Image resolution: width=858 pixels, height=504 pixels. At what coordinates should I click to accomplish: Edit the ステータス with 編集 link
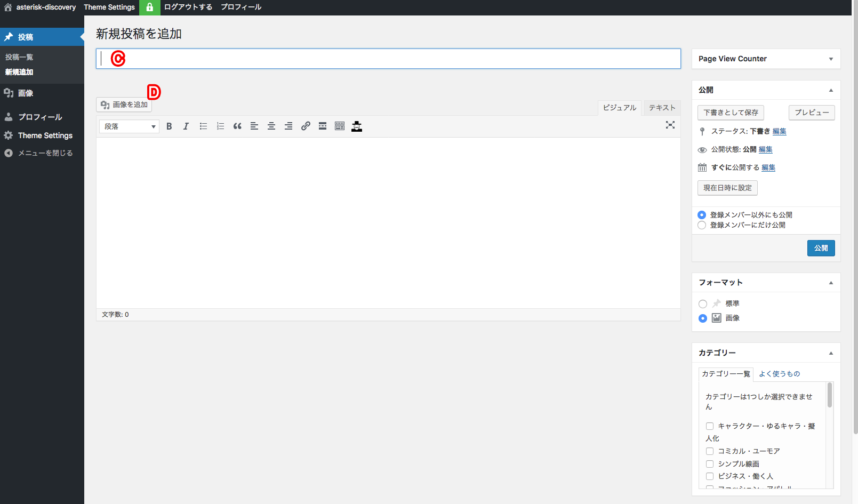[x=780, y=131]
